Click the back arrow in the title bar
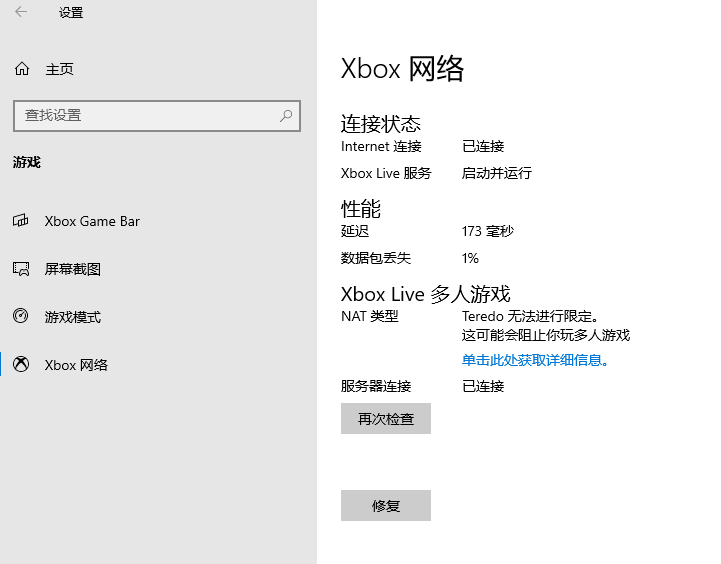Image resolution: width=721 pixels, height=564 pixels. click(x=21, y=13)
